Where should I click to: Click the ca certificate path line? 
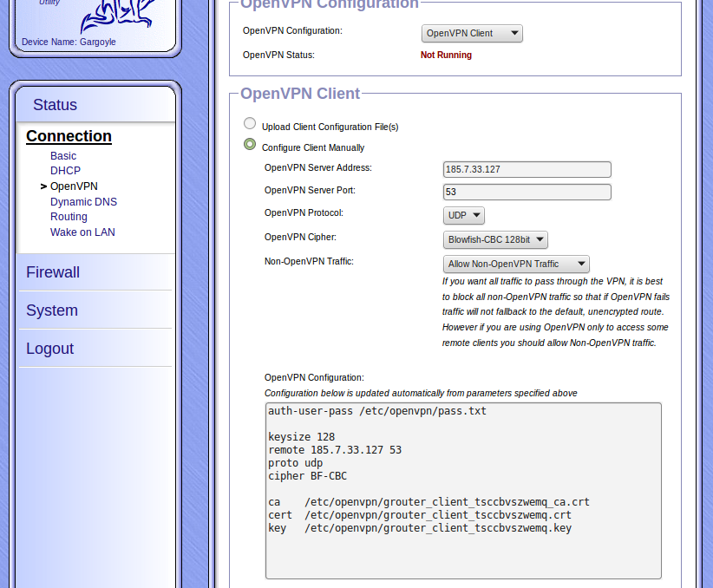(428, 501)
